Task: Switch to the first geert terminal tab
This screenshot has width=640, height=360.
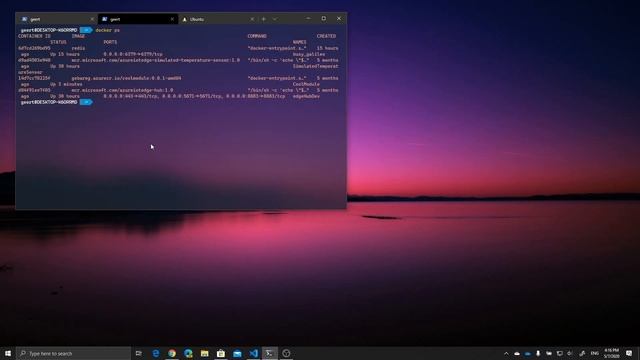Action: pos(57,19)
